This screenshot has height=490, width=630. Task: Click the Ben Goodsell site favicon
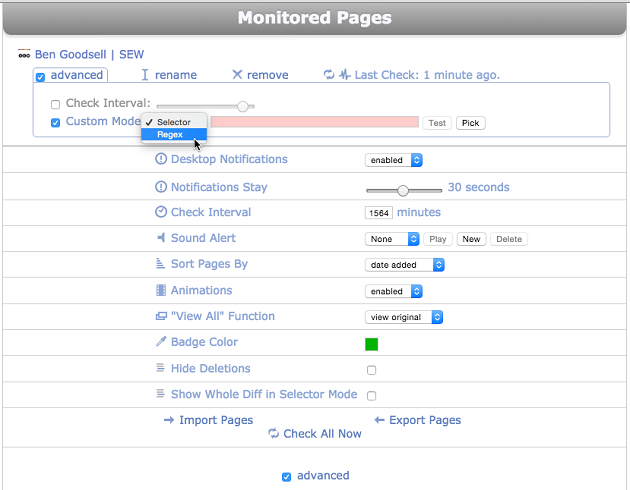pos(24,54)
